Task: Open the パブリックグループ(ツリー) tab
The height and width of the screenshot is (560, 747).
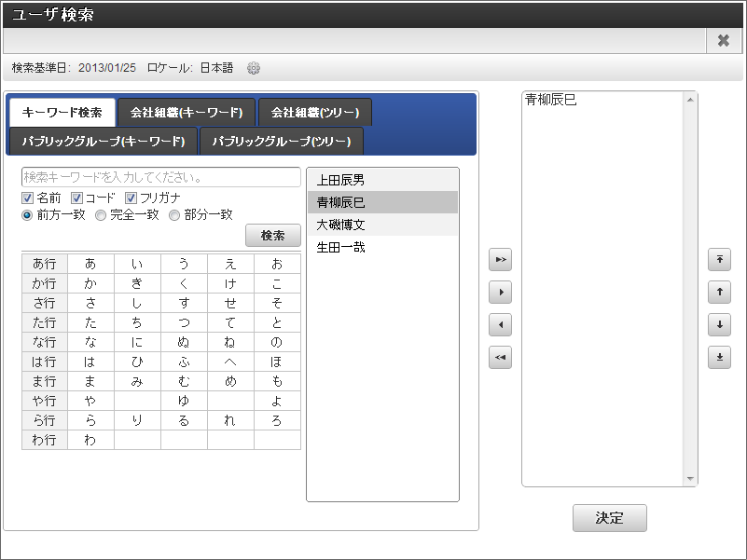Action: click(282, 142)
